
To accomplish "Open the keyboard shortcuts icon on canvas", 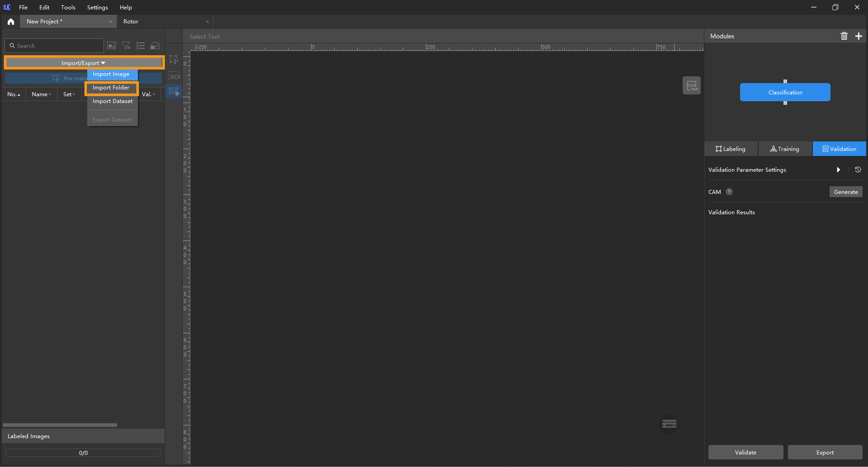I will (669, 423).
